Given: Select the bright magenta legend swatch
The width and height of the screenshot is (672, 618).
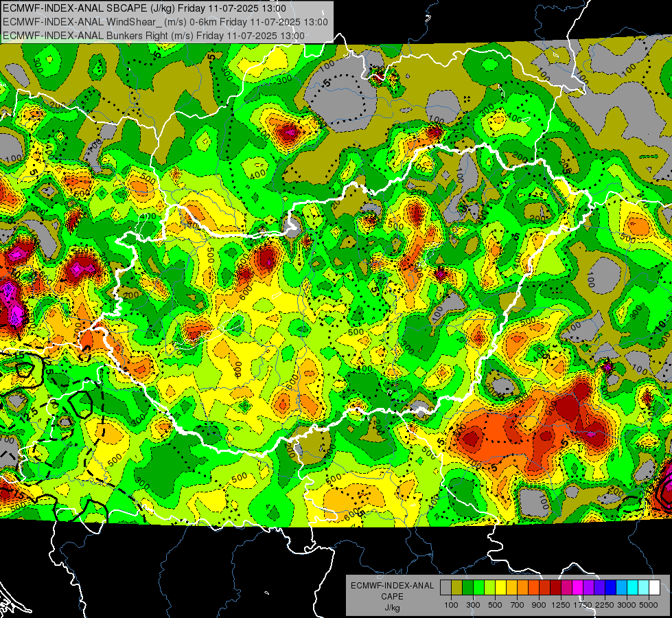Looking at the screenshot, I should (578, 588).
